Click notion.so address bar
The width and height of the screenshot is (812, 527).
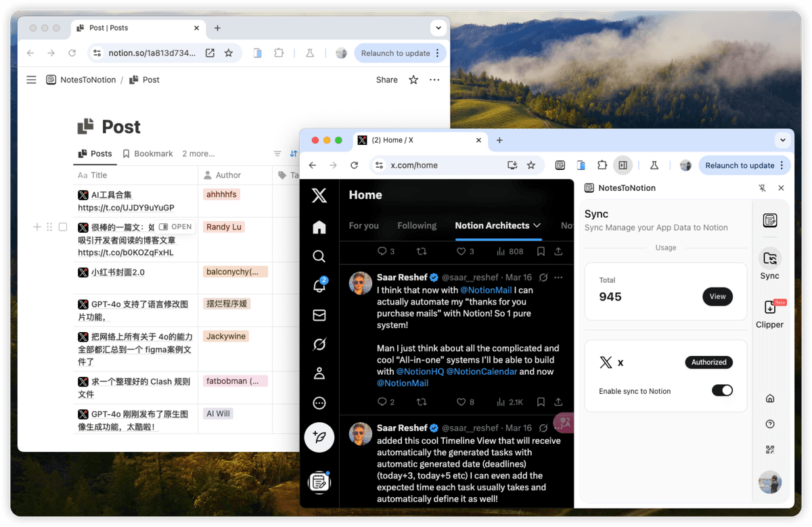click(164, 53)
